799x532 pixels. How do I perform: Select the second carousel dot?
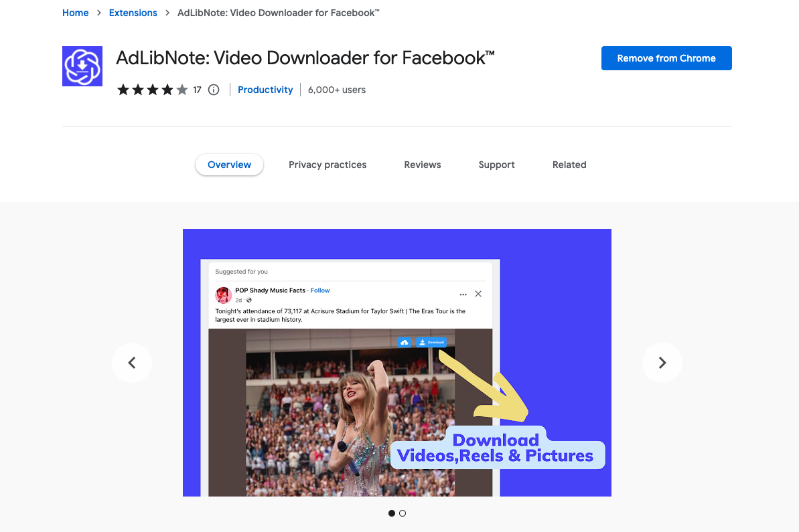coord(403,513)
